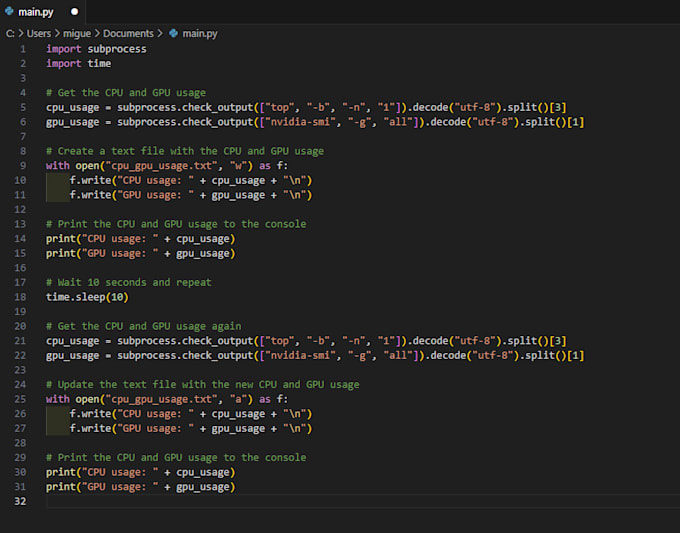The image size is (680, 533).
Task: Open the C: breadcrumb dropdown
Action: 10,33
